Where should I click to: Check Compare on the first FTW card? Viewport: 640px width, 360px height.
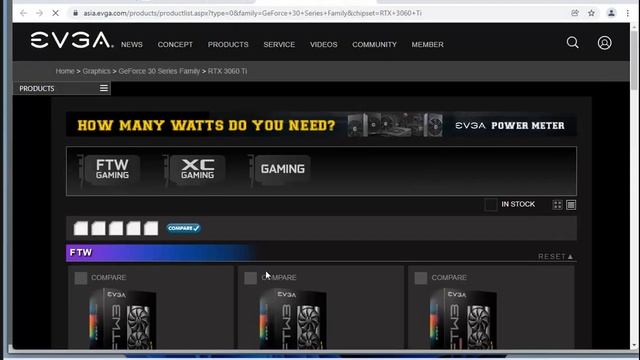pos(81,278)
